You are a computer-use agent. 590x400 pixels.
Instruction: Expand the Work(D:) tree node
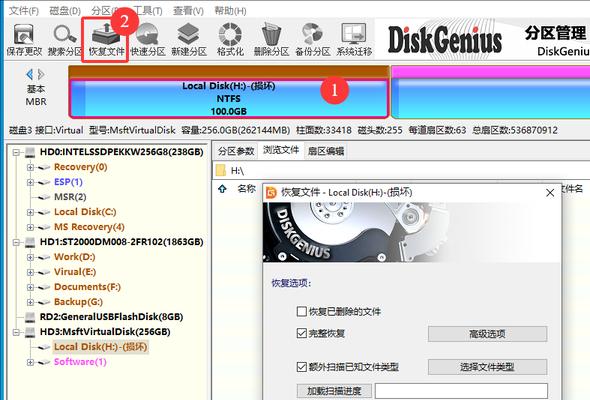pos(30,257)
